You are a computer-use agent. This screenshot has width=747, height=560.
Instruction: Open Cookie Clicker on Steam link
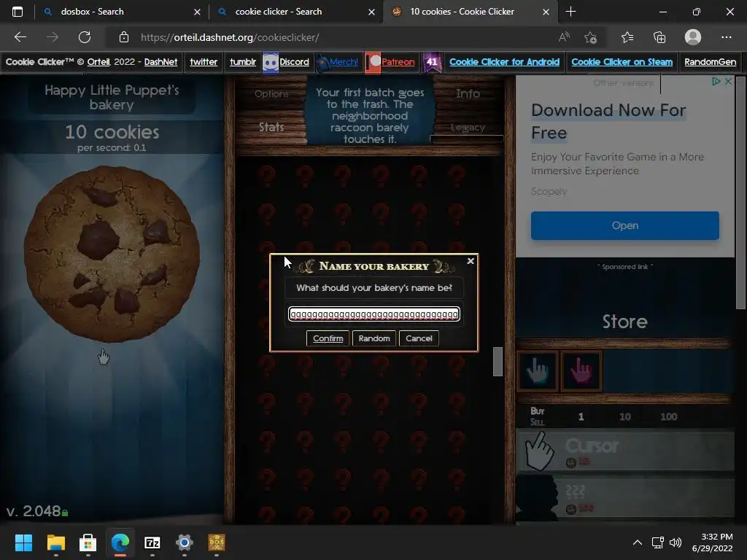click(x=622, y=62)
